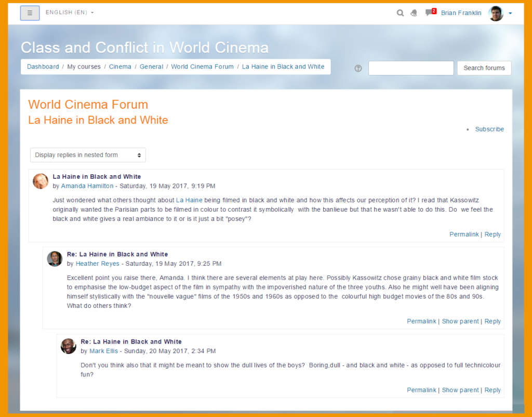This screenshot has height=417, width=532.
Task: Click the hamburger navigation menu icon
Action: [30, 12]
